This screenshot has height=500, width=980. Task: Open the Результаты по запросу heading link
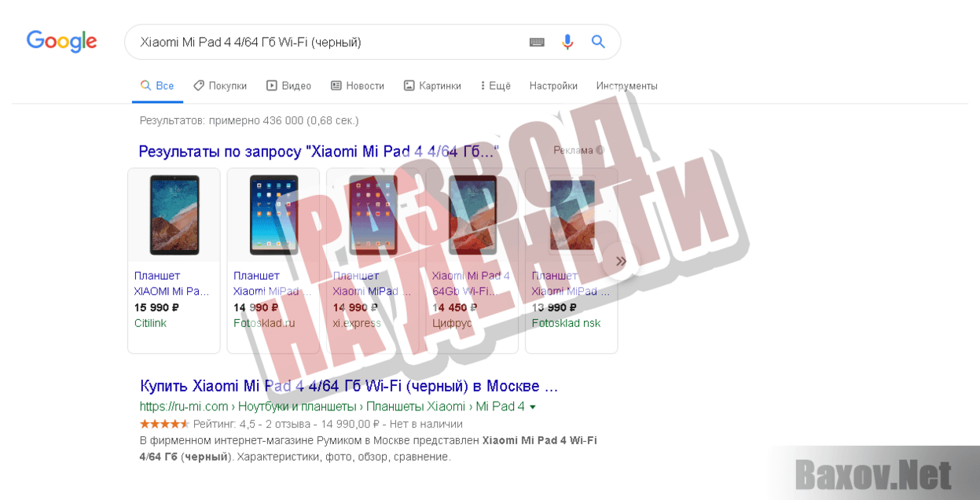tap(318, 152)
